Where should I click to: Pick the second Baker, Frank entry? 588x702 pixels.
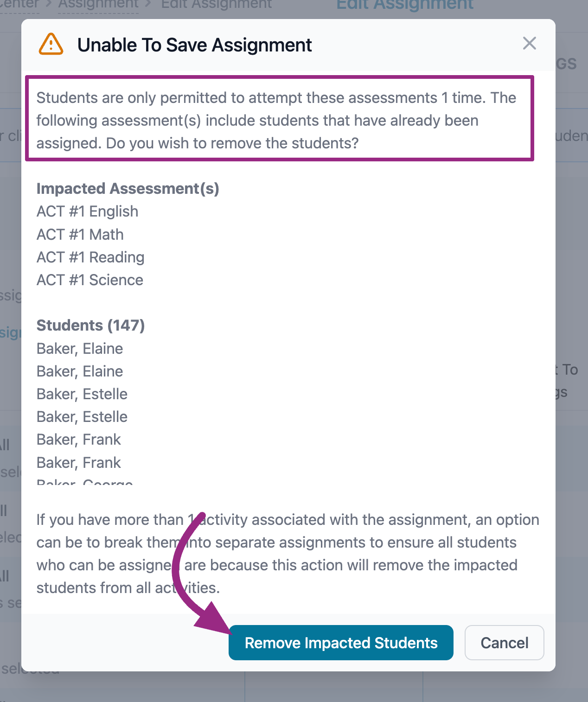(79, 463)
